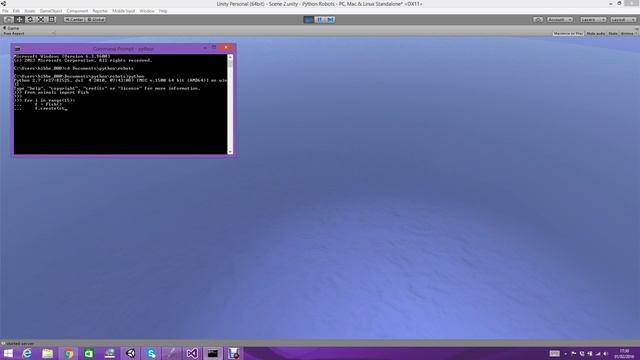Viewport: 640px width, 360px height.
Task: Toggle Mute audio in Game view
Action: pyautogui.click(x=596, y=33)
